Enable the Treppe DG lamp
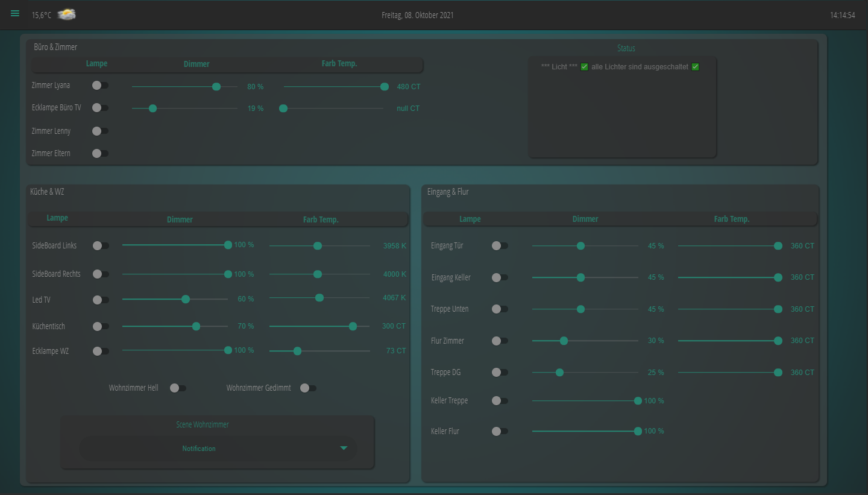 tap(500, 372)
